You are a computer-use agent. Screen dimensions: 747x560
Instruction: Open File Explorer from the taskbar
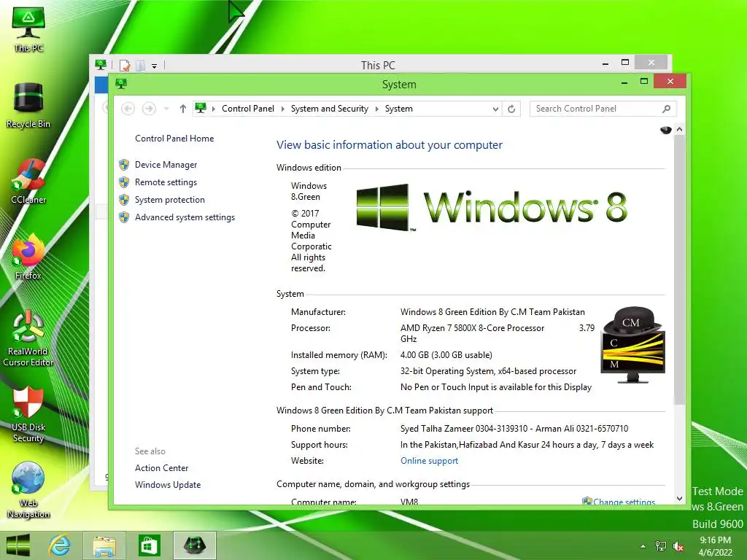[x=104, y=545]
